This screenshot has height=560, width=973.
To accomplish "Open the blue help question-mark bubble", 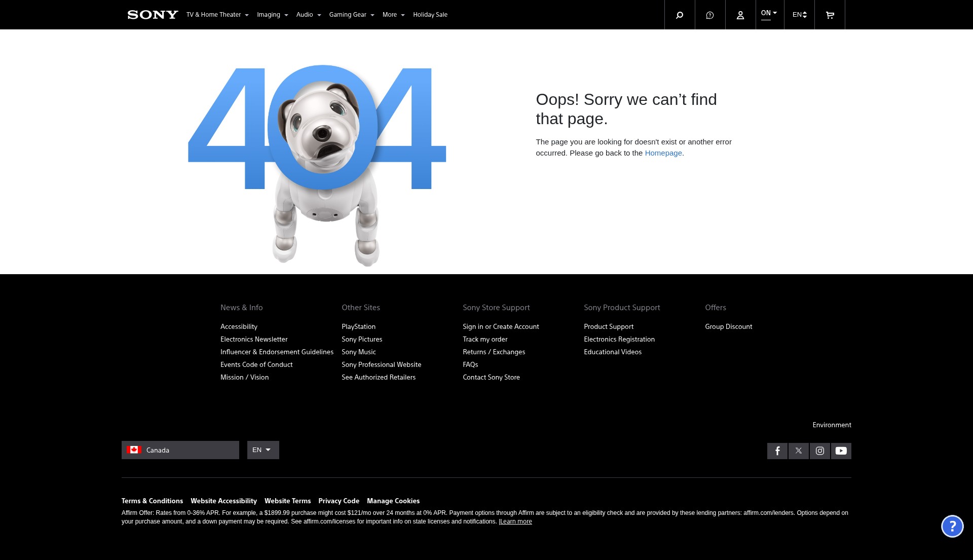I will tap(952, 526).
